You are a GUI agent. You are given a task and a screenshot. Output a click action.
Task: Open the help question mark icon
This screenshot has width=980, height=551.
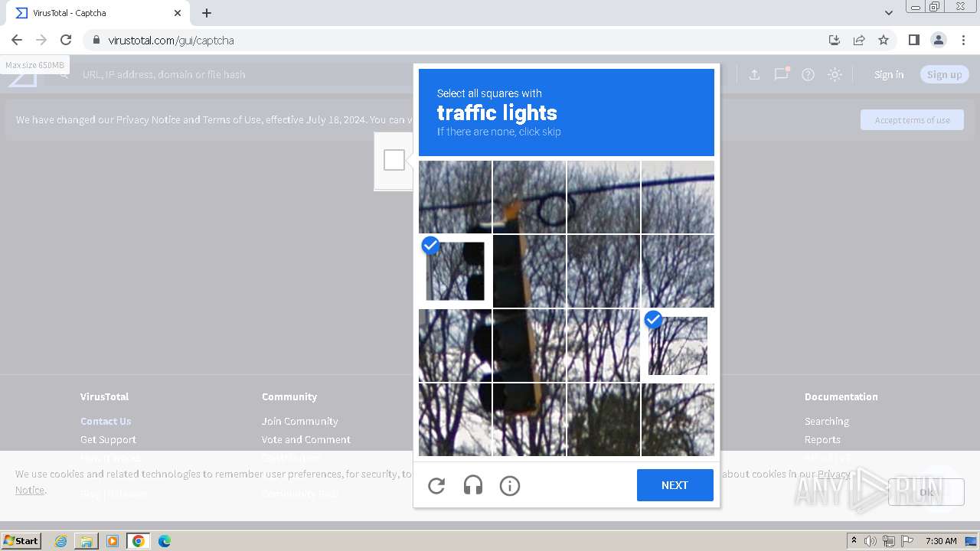click(808, 74)
